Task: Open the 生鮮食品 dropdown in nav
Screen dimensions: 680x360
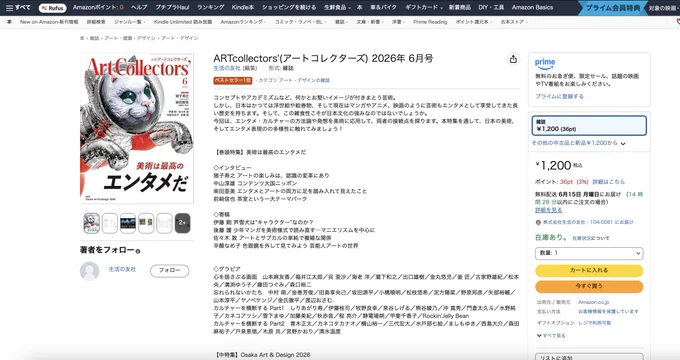Action: click(x=337, y=7)
